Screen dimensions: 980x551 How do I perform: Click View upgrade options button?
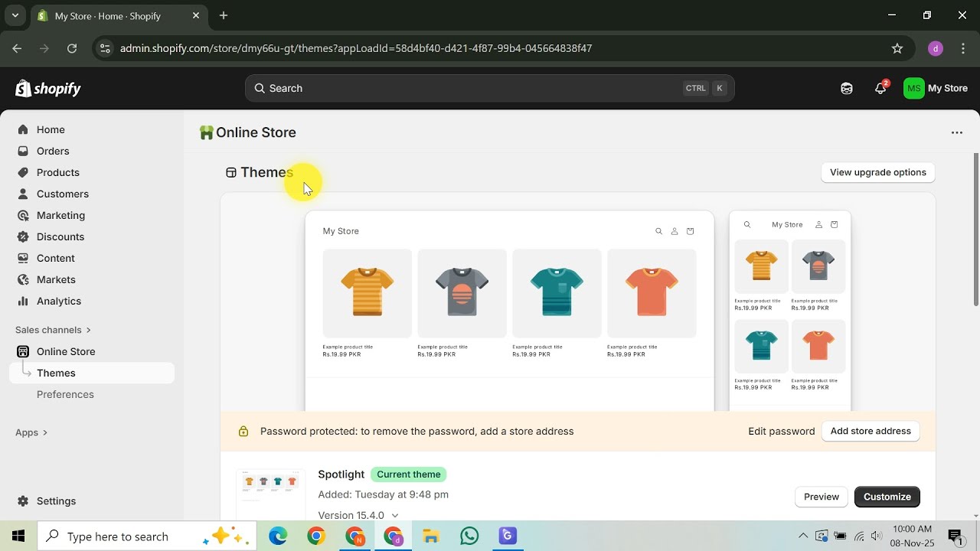(878, 172)
